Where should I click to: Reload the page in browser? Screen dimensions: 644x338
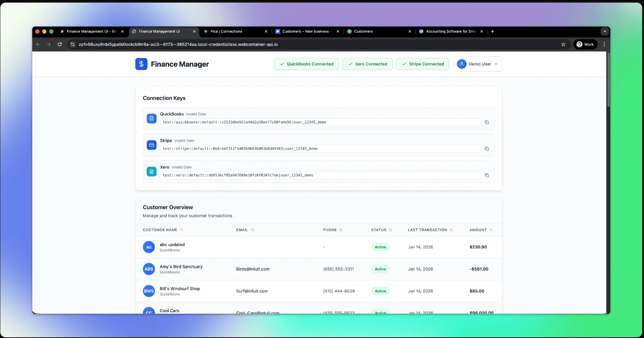(x=60, y=44)
